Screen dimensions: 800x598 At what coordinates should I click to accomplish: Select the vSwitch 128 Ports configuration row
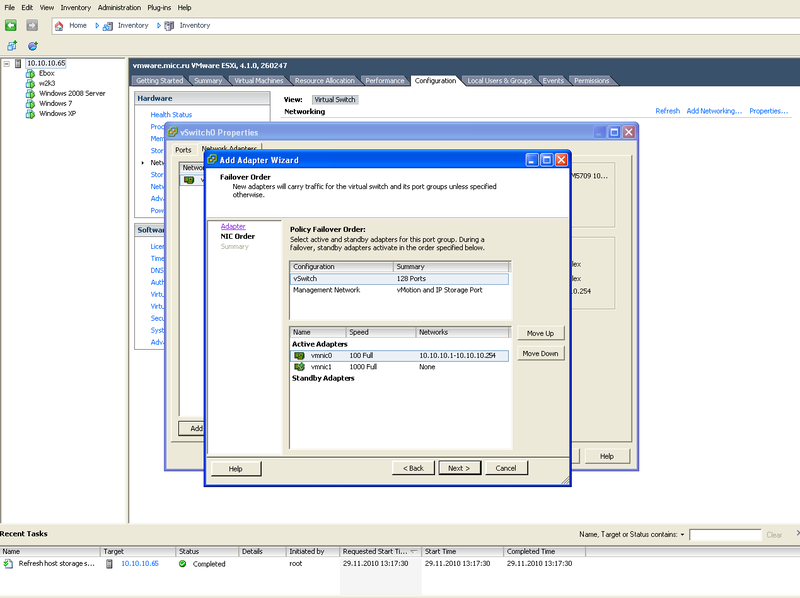click(x=399, y=279)
